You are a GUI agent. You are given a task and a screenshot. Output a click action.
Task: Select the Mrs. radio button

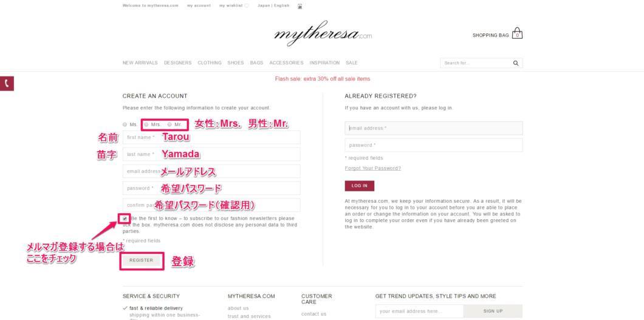point(146,124)
